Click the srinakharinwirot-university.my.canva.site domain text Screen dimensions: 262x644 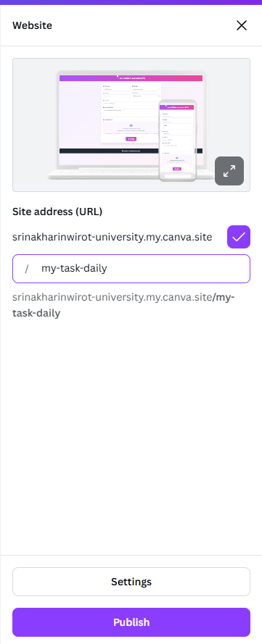coord(112,237)
